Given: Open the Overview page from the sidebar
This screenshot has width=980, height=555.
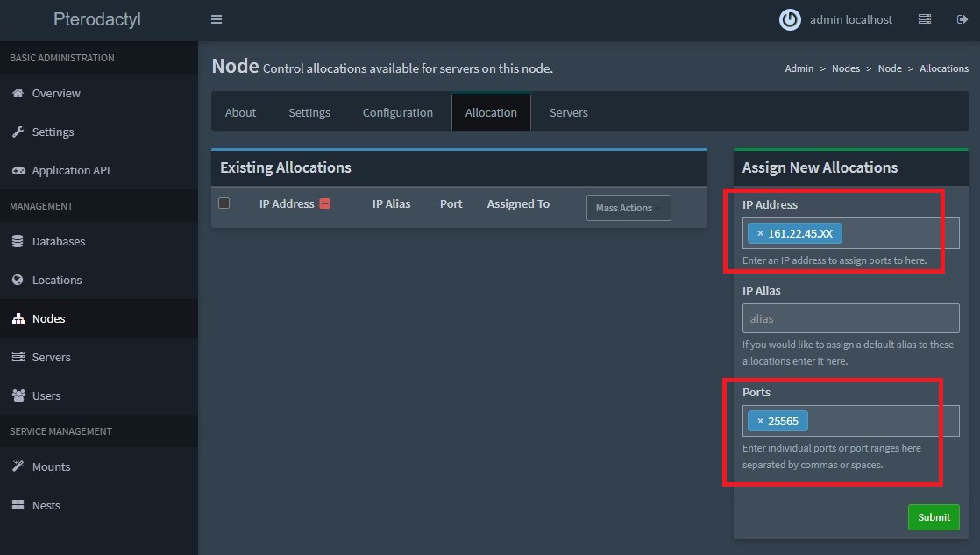Looking at the screenshot, I should [x=54, y=93].
